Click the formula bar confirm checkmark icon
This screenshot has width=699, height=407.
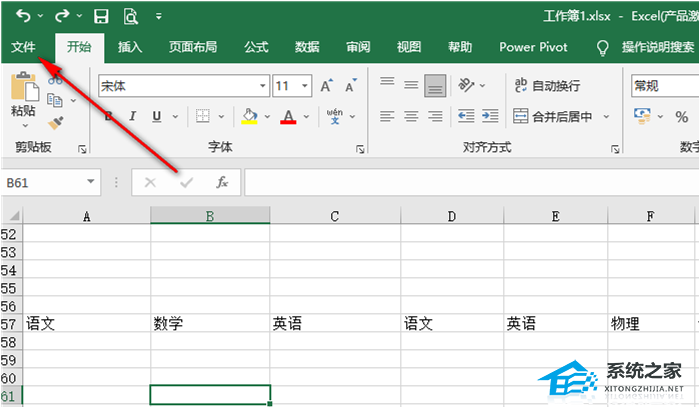tap(186, 182)
